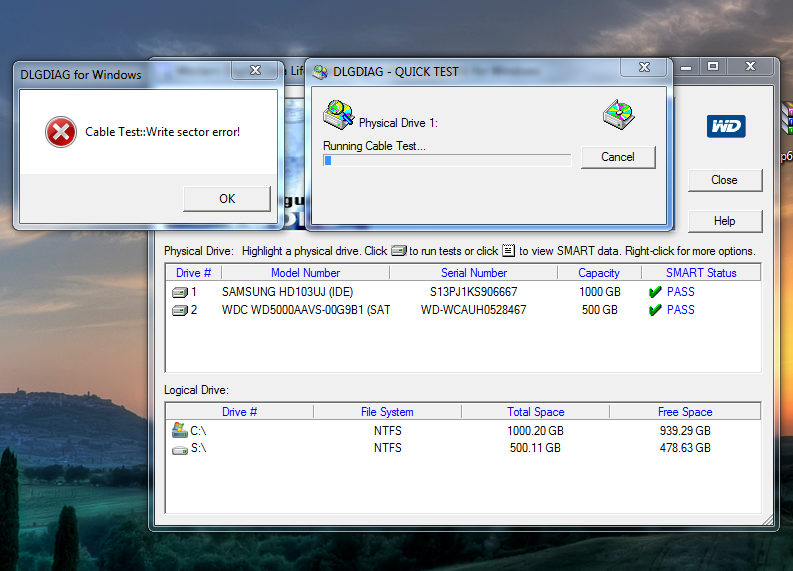Viewport: 793px width, 571px height.
Task: Open Help in the diagnostics window
Action: pyautogui.click(x=724, y=221)
